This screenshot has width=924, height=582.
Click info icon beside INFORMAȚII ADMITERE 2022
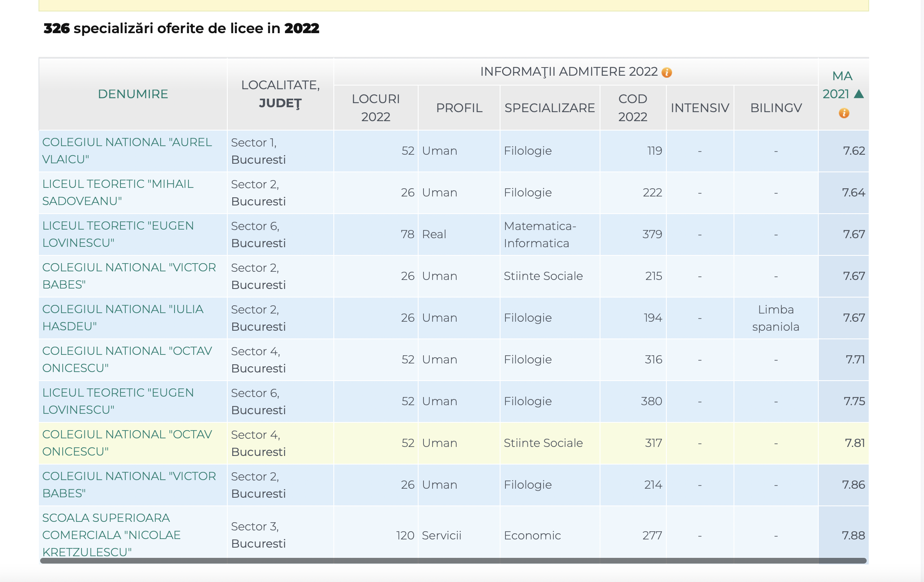pos(667,72)
